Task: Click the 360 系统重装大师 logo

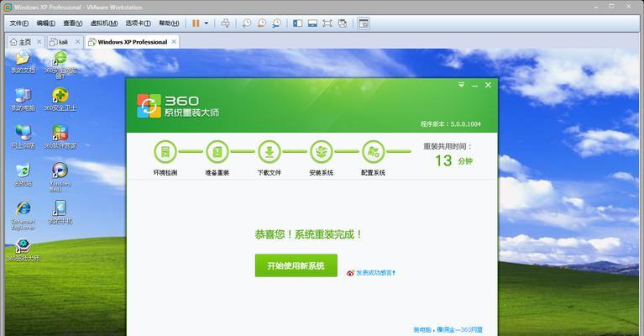Action: click(x=178, y=106)
